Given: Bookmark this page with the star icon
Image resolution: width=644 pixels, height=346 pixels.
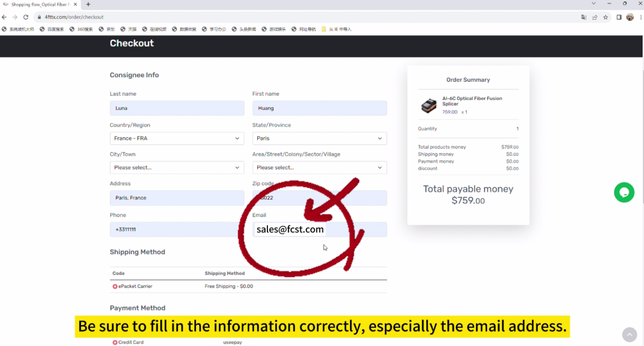Looking at the screenshot, I should tap(605, 17).
